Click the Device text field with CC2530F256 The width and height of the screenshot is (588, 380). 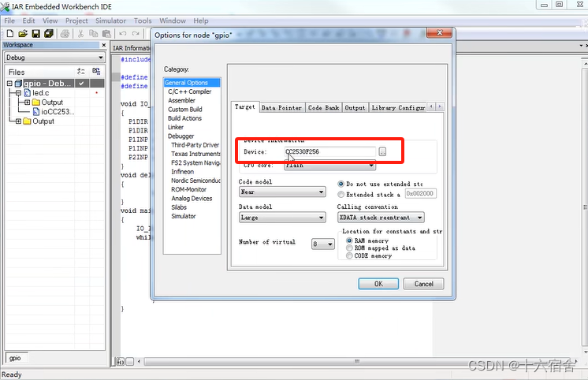point(329,151)
